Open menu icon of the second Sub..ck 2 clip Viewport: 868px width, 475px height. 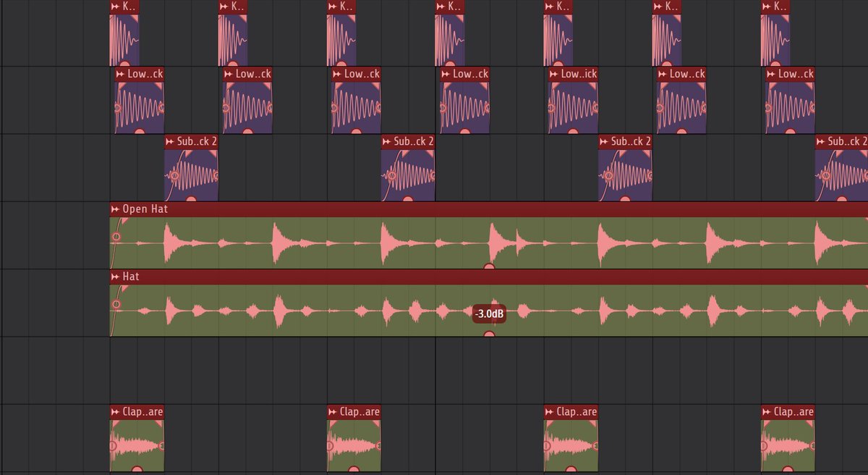[x=387, y=141]
